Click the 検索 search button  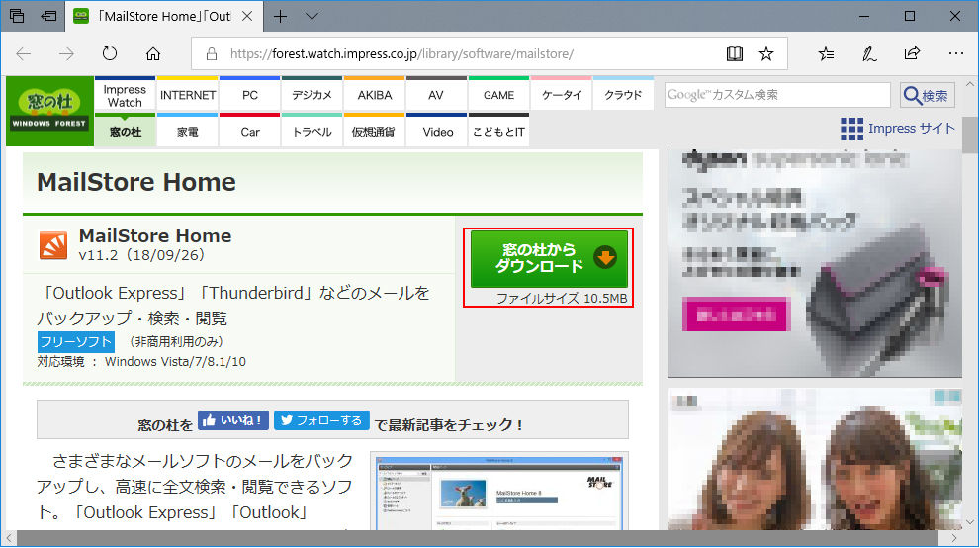[x=927, y=96]
